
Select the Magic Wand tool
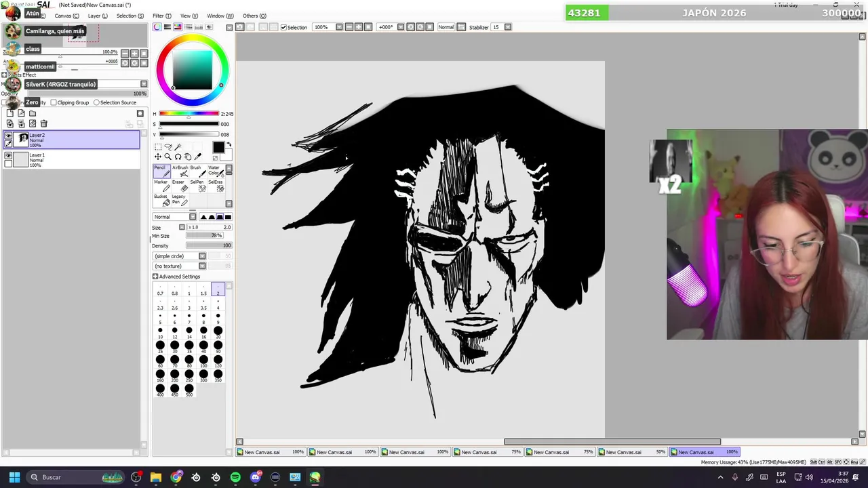click(x=178, y=146)
